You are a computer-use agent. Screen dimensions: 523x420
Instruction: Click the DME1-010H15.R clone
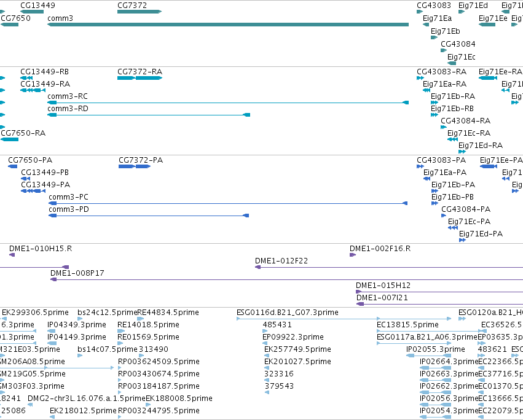(x=12, y=255)
